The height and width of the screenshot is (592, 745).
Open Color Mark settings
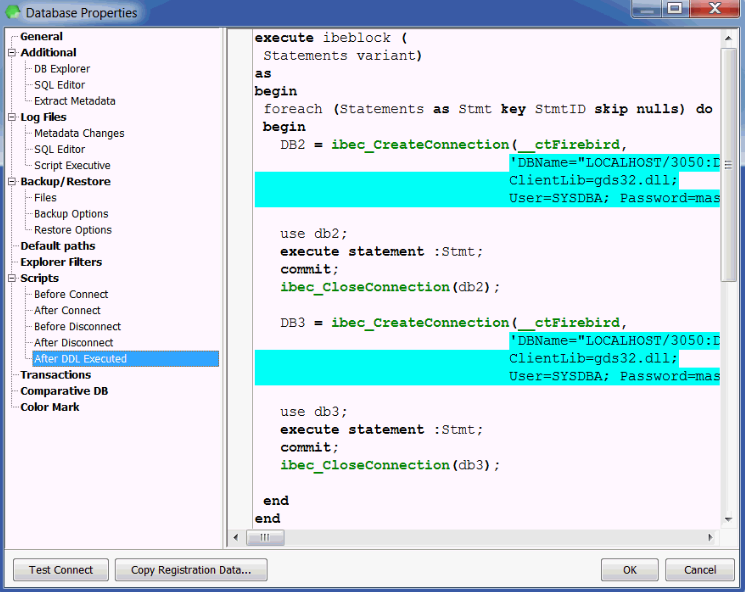[50, 408]
